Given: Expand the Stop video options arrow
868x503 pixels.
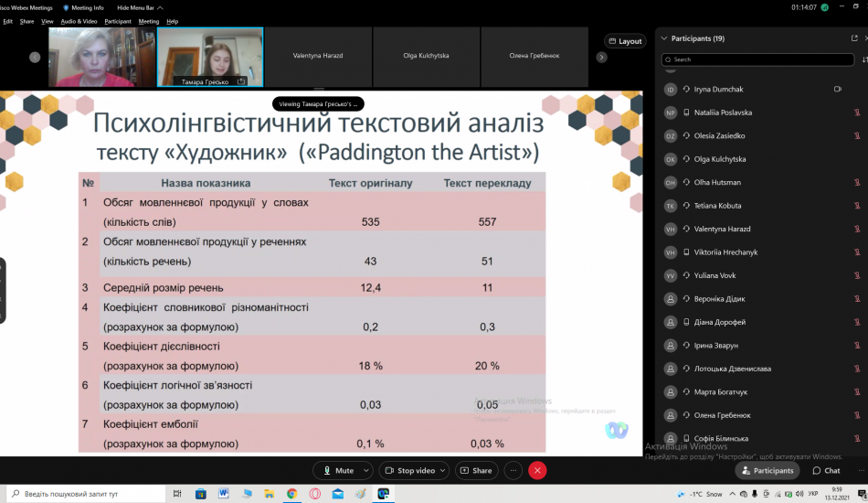Looking at the screenshot, I should coord(443,470).
